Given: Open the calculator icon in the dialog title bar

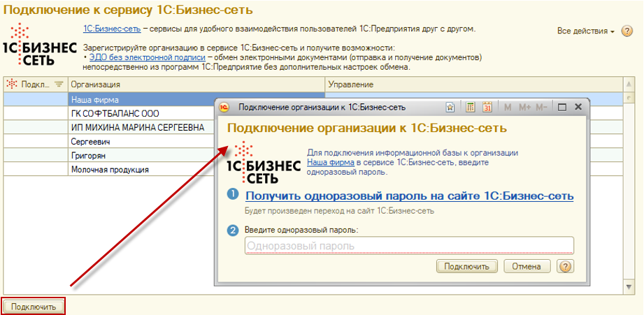Looking at the screenshot, I should coord(471,108).
